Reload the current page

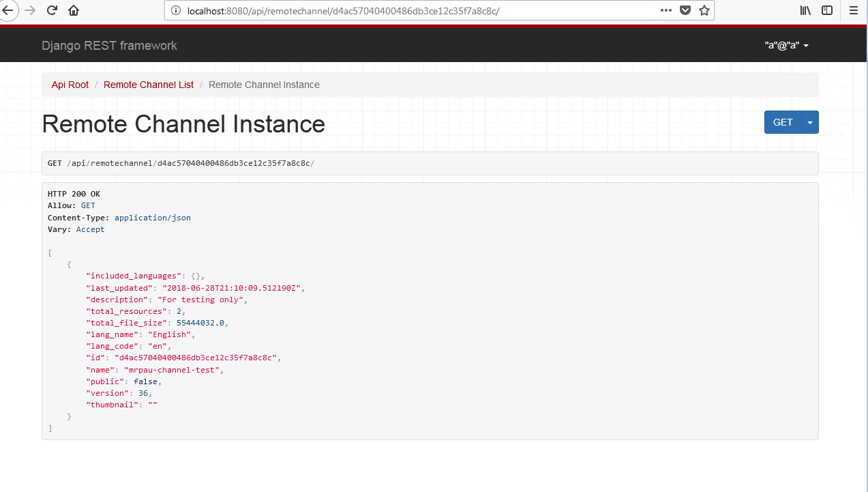(51, 10)
